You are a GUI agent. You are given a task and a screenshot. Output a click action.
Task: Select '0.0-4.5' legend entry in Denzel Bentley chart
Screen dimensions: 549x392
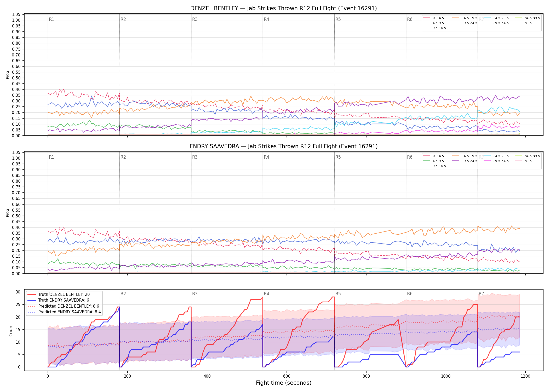click(433, 18)
